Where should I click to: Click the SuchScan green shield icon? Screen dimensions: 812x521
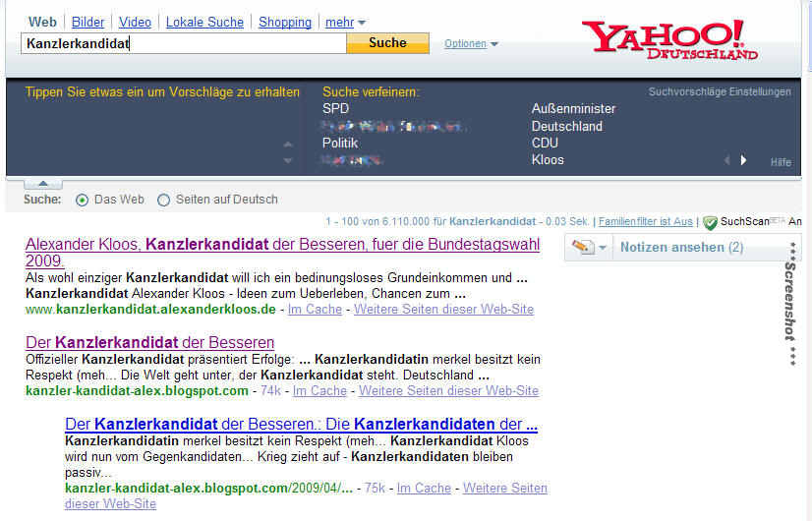click(x=710, y=223)
